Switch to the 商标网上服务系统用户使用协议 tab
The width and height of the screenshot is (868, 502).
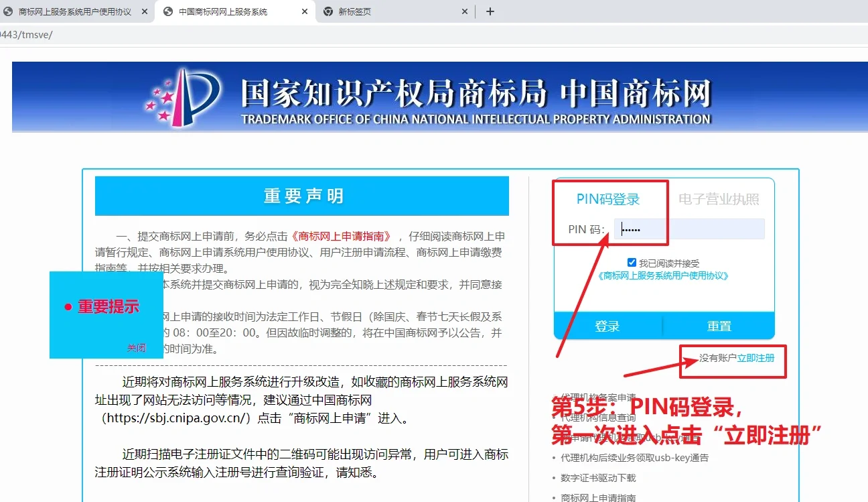(74, 11)
